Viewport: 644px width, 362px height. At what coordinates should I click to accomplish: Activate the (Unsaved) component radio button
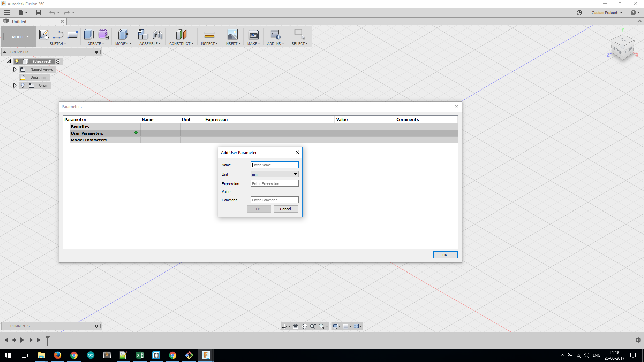tap(58, 61)
